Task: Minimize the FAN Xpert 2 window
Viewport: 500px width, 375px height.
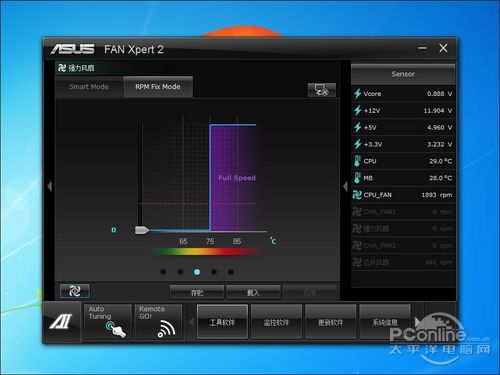Action: coord(422,48)
